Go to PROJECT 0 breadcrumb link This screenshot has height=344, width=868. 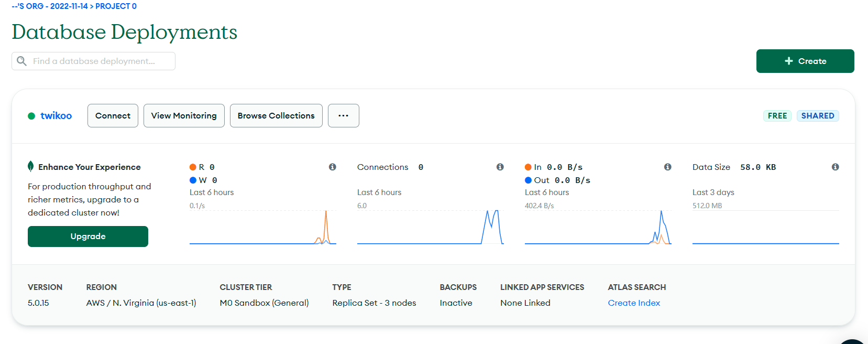coord(116,6)
